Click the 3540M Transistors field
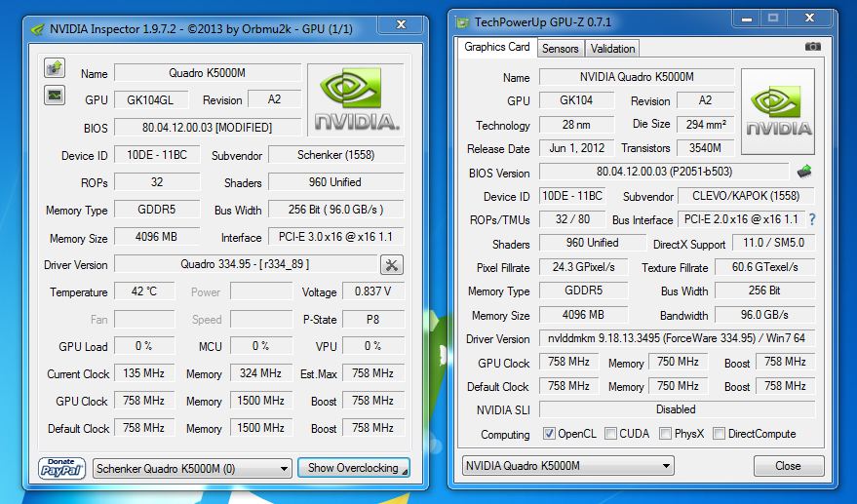The height and width of the screenshot is (504, 857). [x=706, y=148]
